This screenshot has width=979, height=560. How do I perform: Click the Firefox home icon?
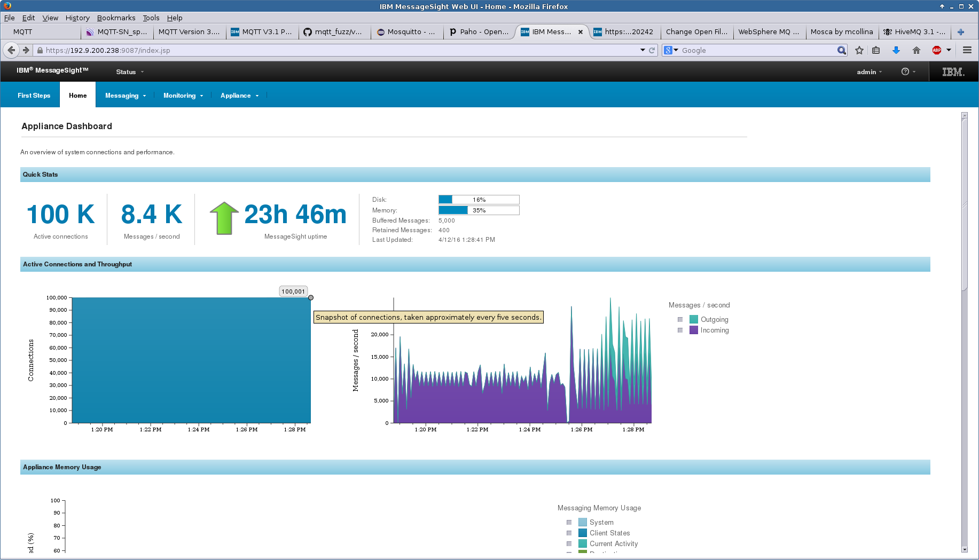pos(916,50)
